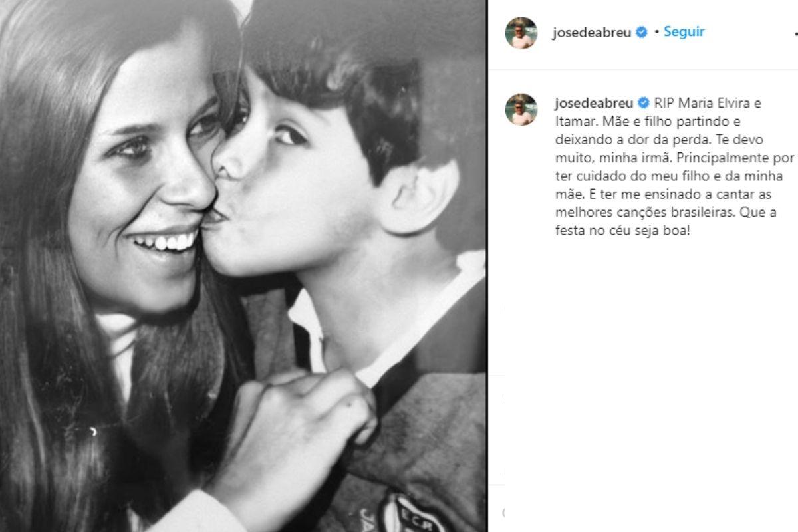Image resolution: width=798 pixels, height=532 pixels.
Task: Click the profile avatar beside the caption
Action: (x=521, y=110)
